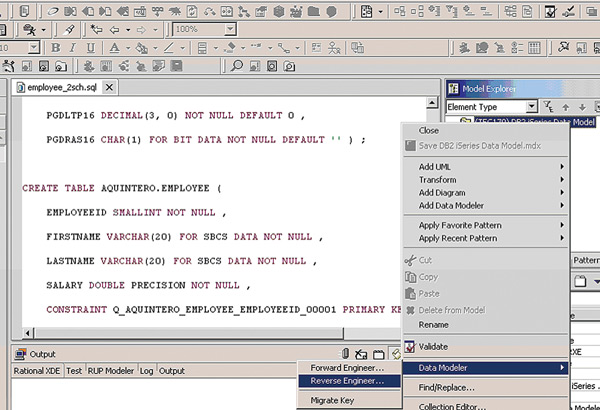The width and height of the screenshot is (600, 410).
Task: Click the Italic formatting icon
Action: coord(72,48)
